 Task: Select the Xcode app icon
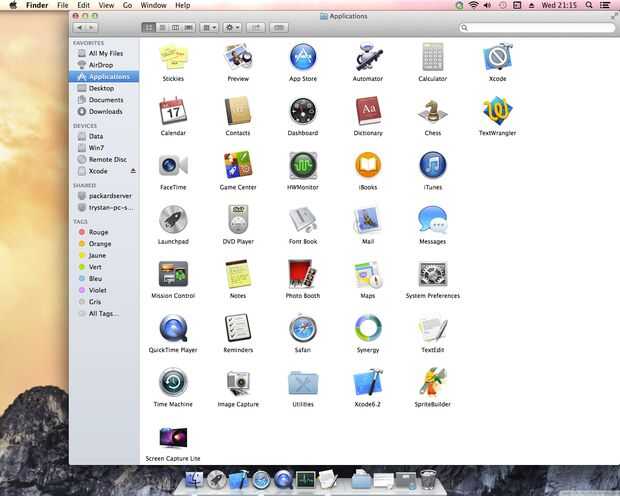497,58
